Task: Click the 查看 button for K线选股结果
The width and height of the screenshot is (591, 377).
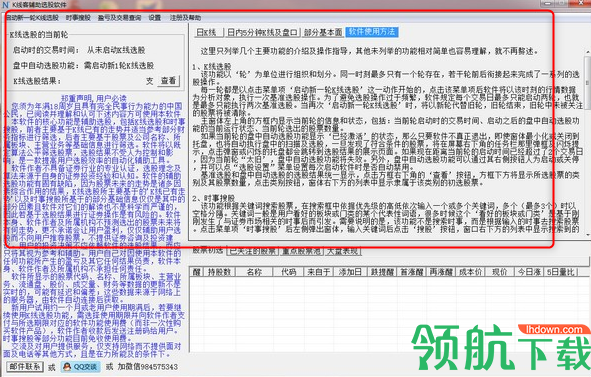Action: click(x=168, y=81)
